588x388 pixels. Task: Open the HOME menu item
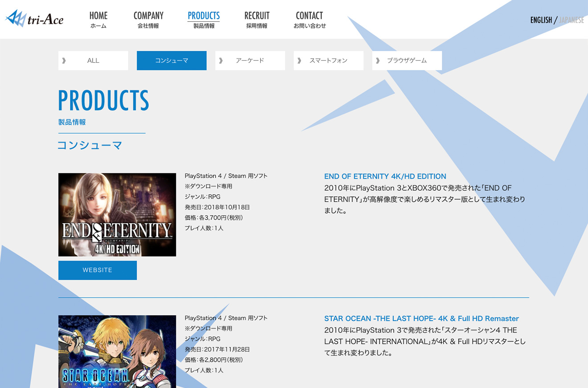(x=98, y=20)
